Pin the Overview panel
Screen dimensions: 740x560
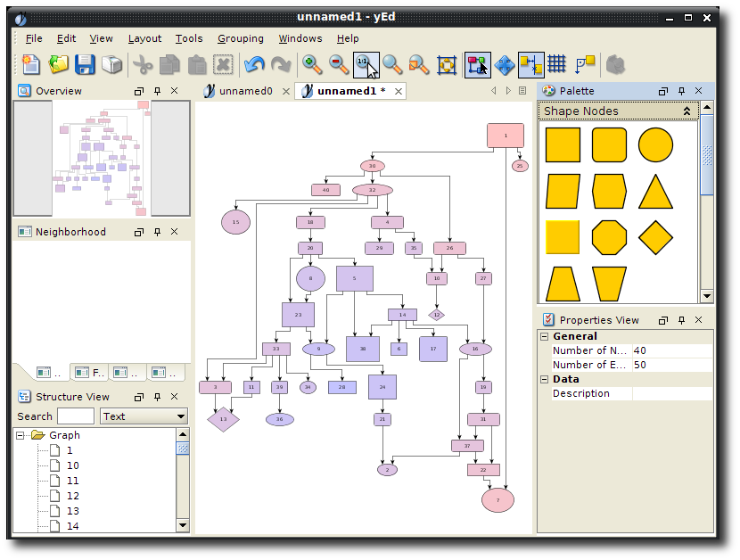157,90
